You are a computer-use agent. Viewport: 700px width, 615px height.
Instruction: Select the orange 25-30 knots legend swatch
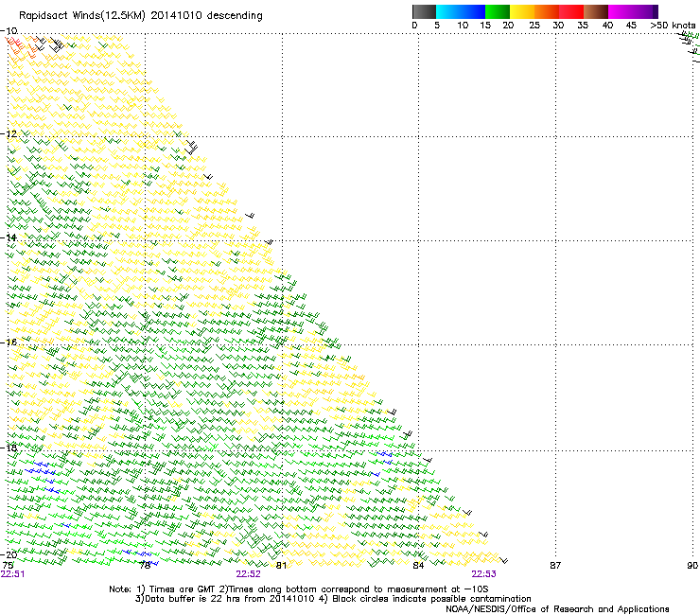coord(547,11)
